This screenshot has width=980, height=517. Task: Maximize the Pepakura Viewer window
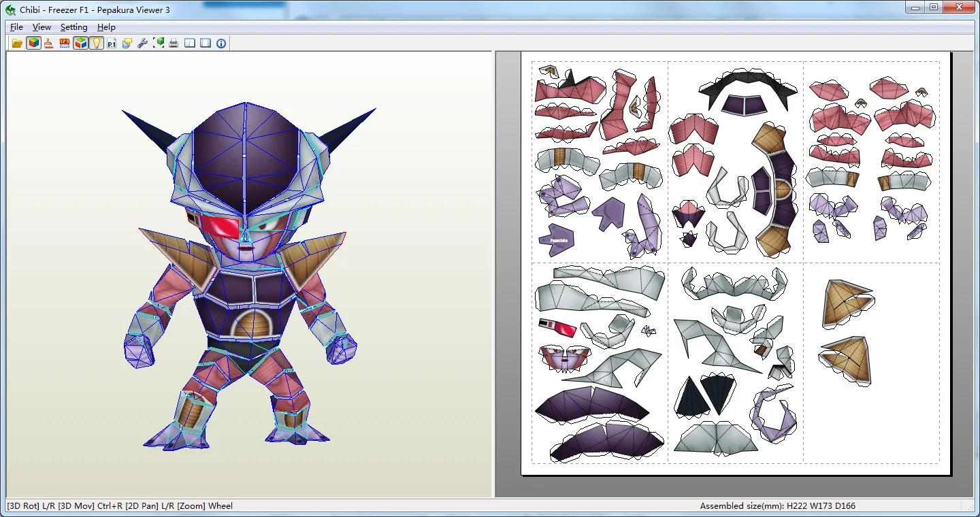933,7
